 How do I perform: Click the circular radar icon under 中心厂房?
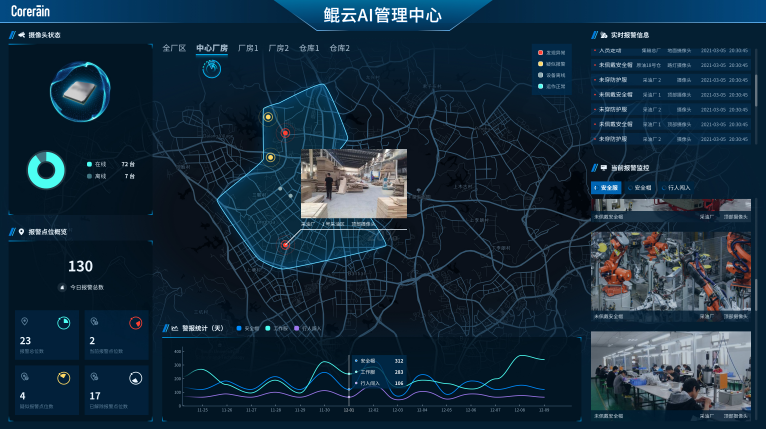point(211,68)
